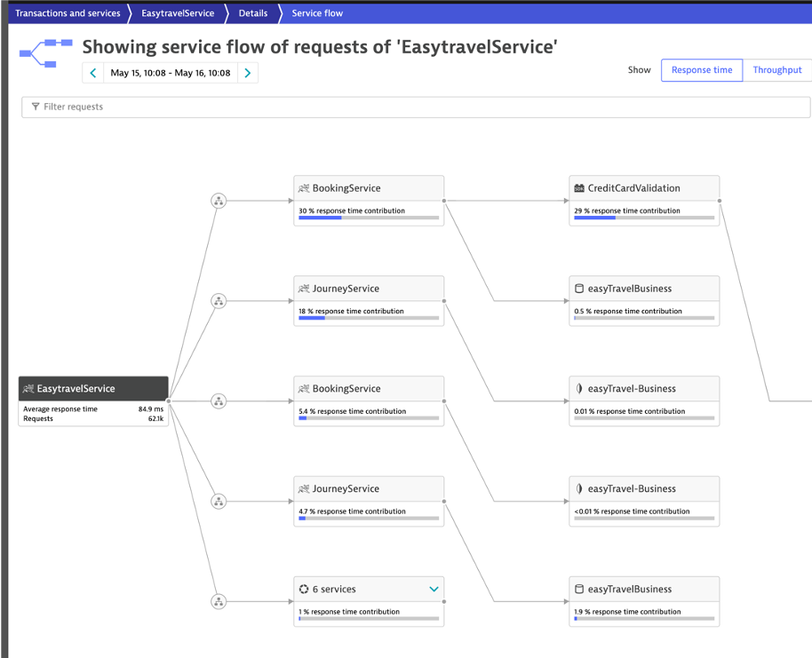The width and height of the screenshot is (812, 658).
Task: Open Details breadcrumb
Action: [x=253, y=13]
